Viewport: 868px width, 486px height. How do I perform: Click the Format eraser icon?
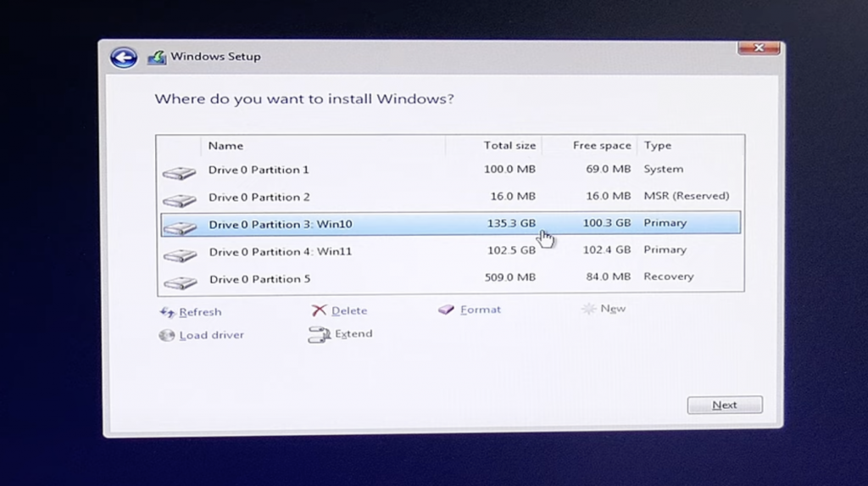(x=446, y=310)
